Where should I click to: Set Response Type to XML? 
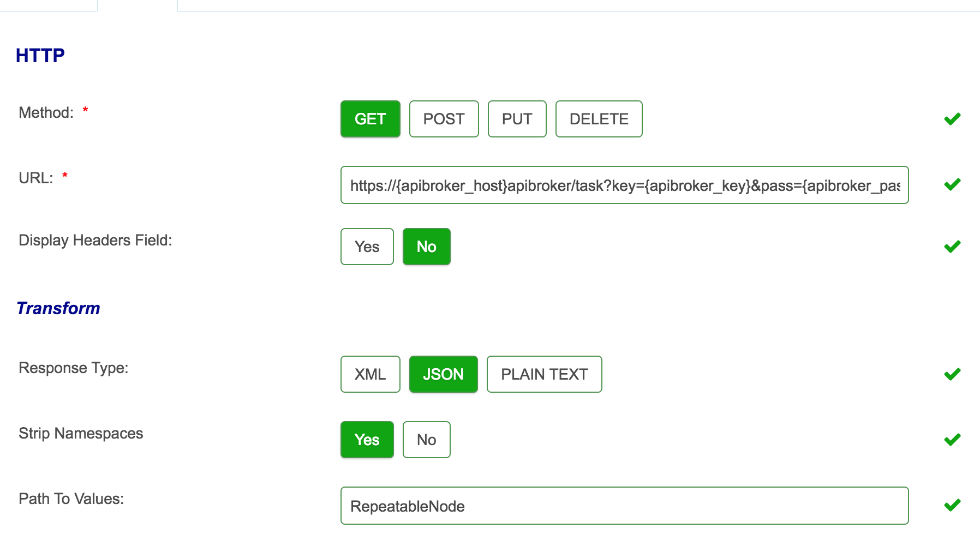pos(370,374)
